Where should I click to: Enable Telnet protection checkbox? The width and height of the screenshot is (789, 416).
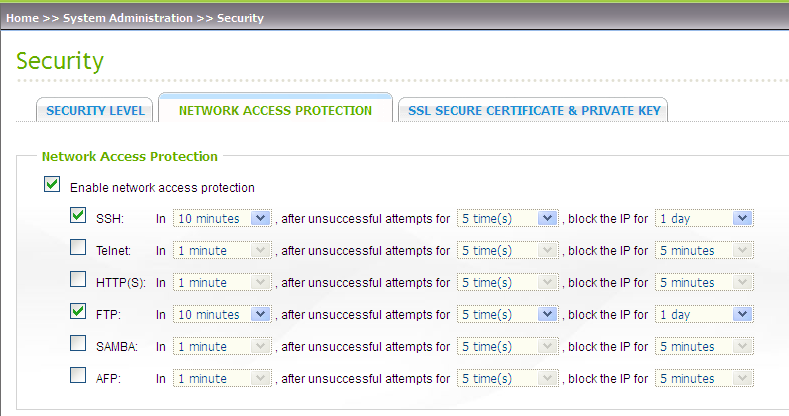78,248
